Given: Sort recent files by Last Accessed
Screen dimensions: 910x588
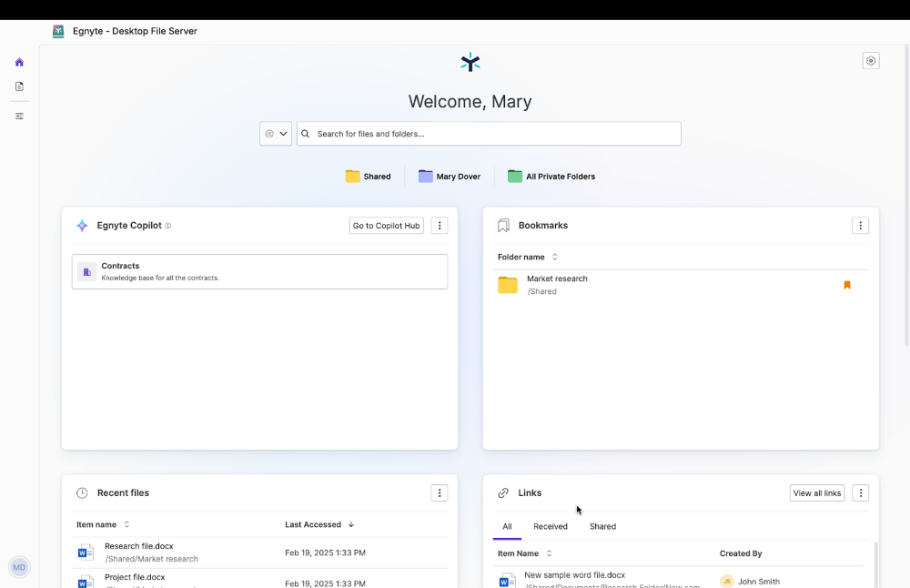Looking at the screenshot, I should click(319, 524).
